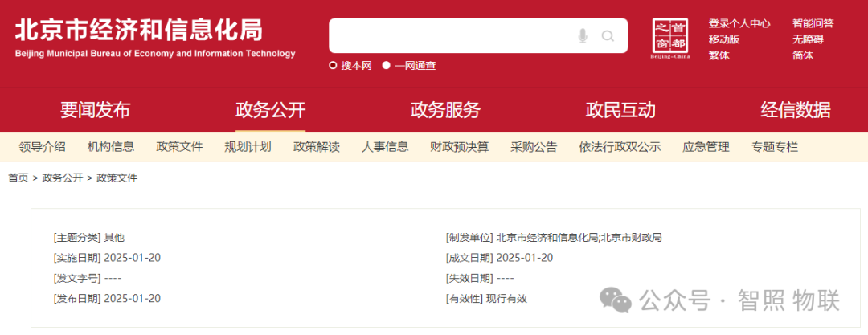Click 北京市经济和信息化局;北京市财政局 issuer text
This screenshot has width=868, height=335.
579,238
